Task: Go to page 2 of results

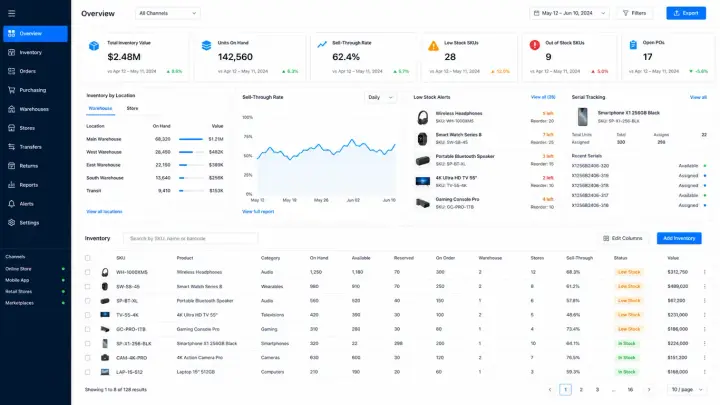Action: click(581, 389)
